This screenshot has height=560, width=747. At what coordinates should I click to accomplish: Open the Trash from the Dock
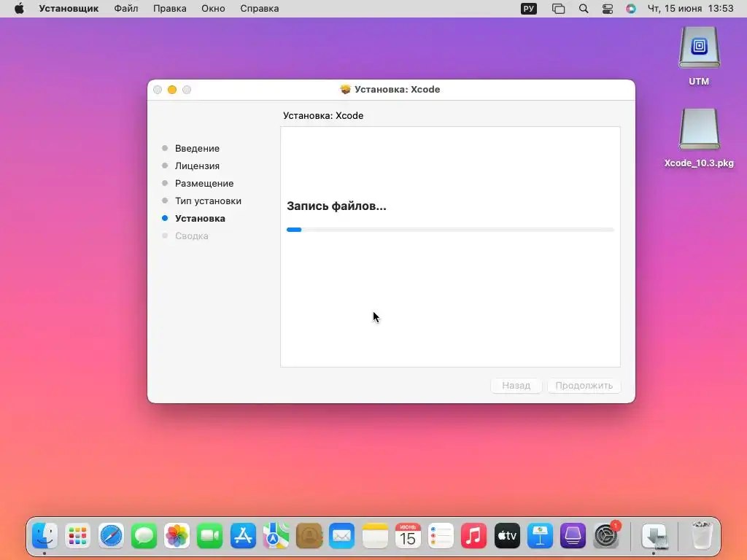pos(702,536)
